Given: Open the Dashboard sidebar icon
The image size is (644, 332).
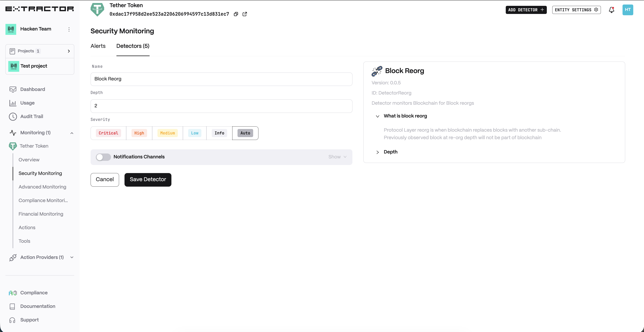Looking at the screenshot, I should click(13, 89).
